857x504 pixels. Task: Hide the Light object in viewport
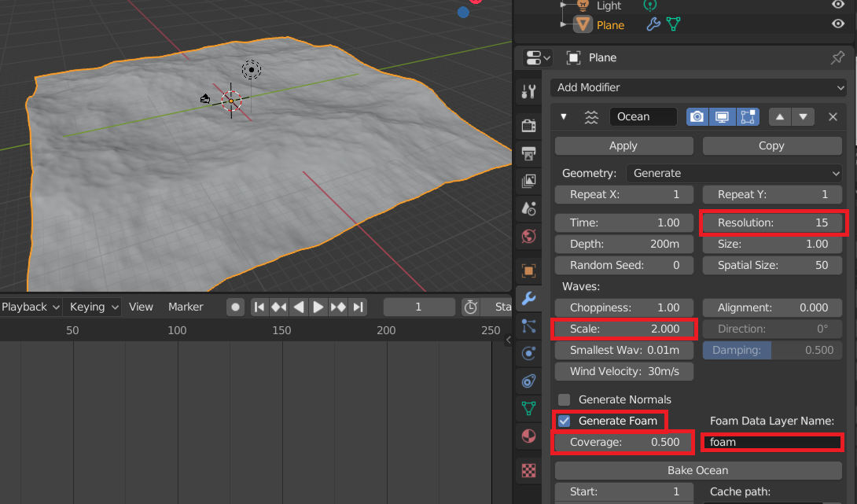pyautogui.click(x=838, y=5)
